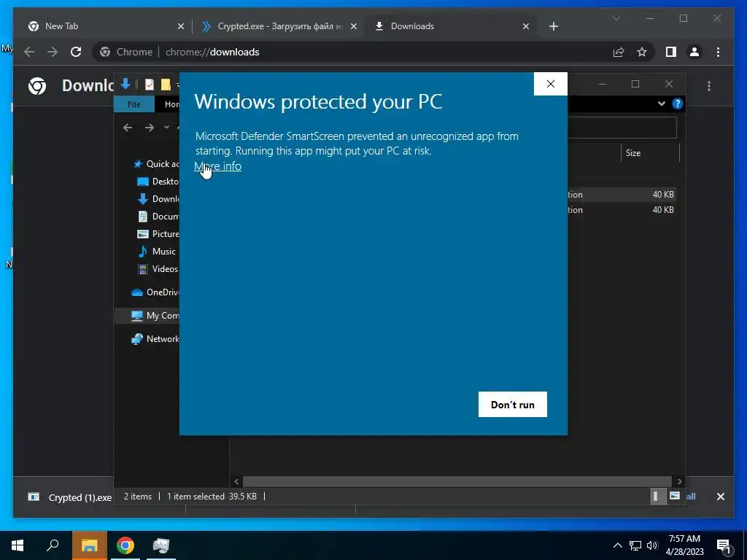Open File Explorer from taskbar

[x=89, y=545]
